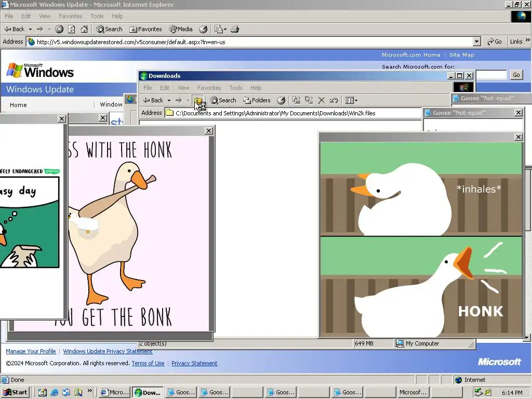The width and height of the screenshot is (532, 399).
Task: Switch to the Microsof... taskbar button
Action: coord(413,393)
